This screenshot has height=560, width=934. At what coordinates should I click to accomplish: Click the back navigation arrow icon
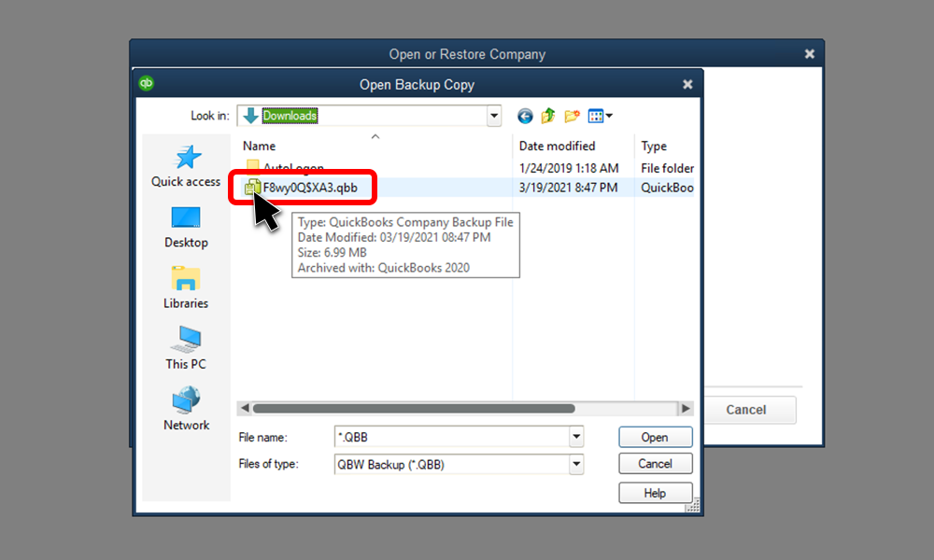point(525,116)
